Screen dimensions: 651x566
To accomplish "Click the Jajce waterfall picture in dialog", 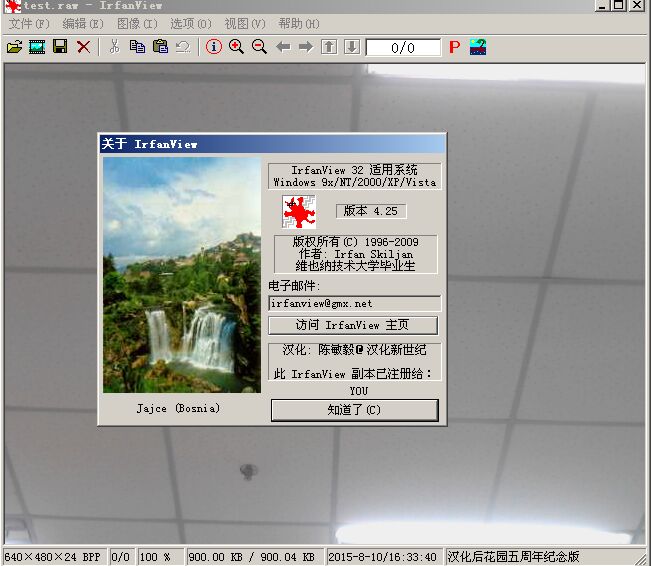I will 182,274.
